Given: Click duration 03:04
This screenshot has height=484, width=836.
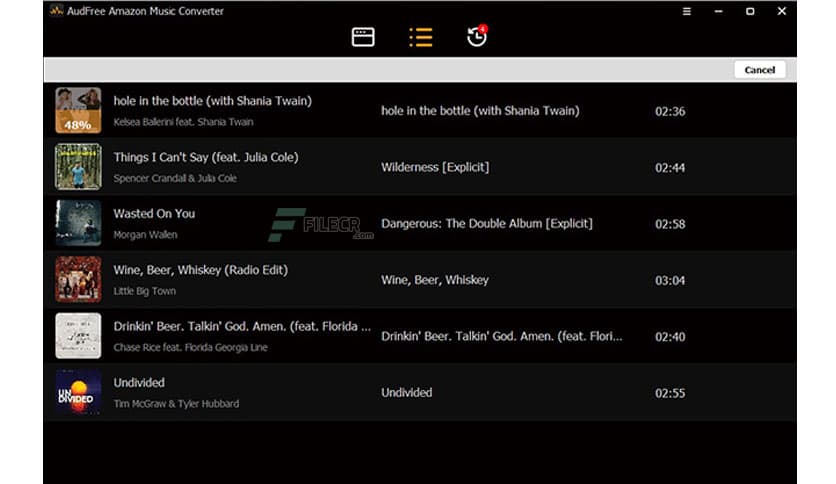Looking at the screenshot, I should pyautogui.click(x=670, y=281).
